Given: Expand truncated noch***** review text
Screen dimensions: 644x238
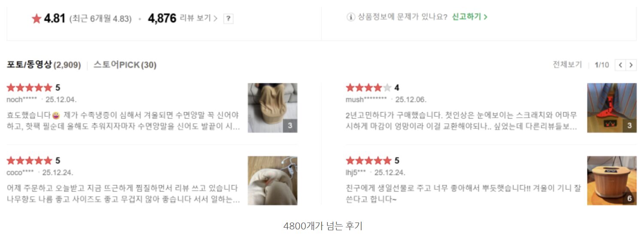Looking at the screenshot, I should tap(124, 121).
